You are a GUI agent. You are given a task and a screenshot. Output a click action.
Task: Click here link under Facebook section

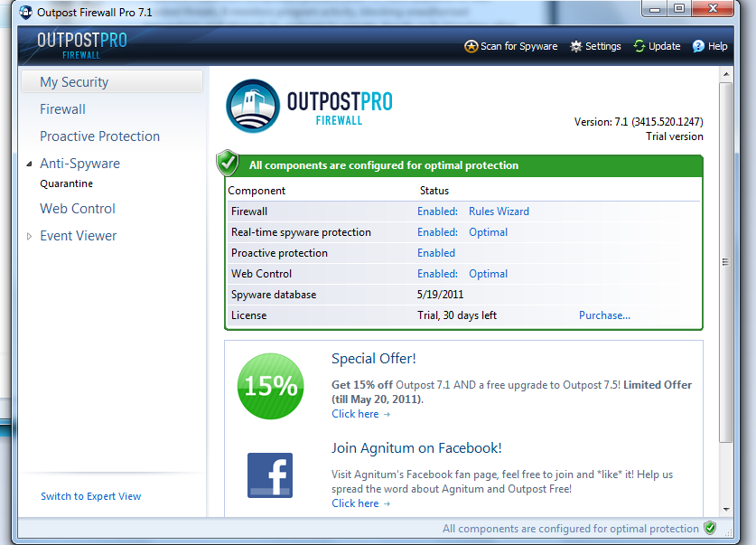pos(360,503)
